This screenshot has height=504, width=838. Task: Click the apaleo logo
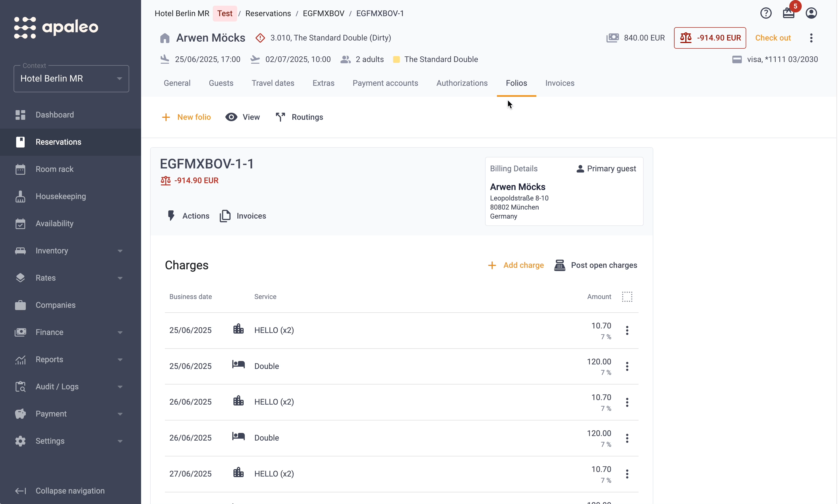(56, 27)
